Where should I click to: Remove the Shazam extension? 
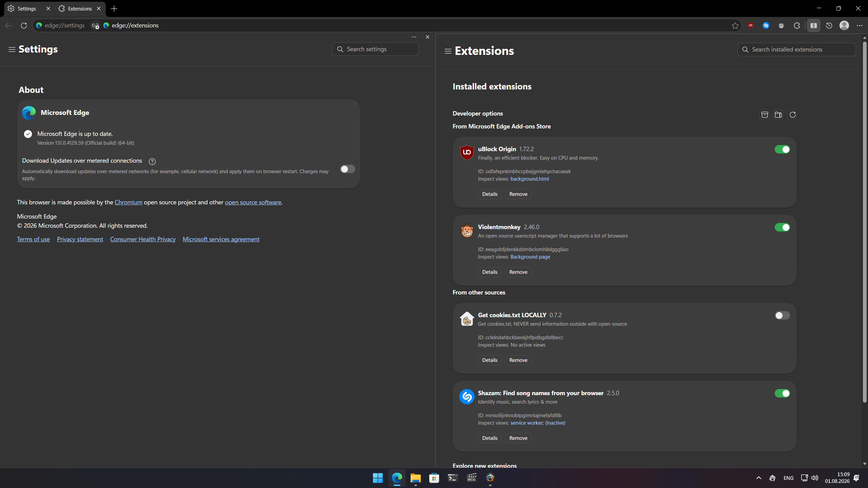[518, 438]
